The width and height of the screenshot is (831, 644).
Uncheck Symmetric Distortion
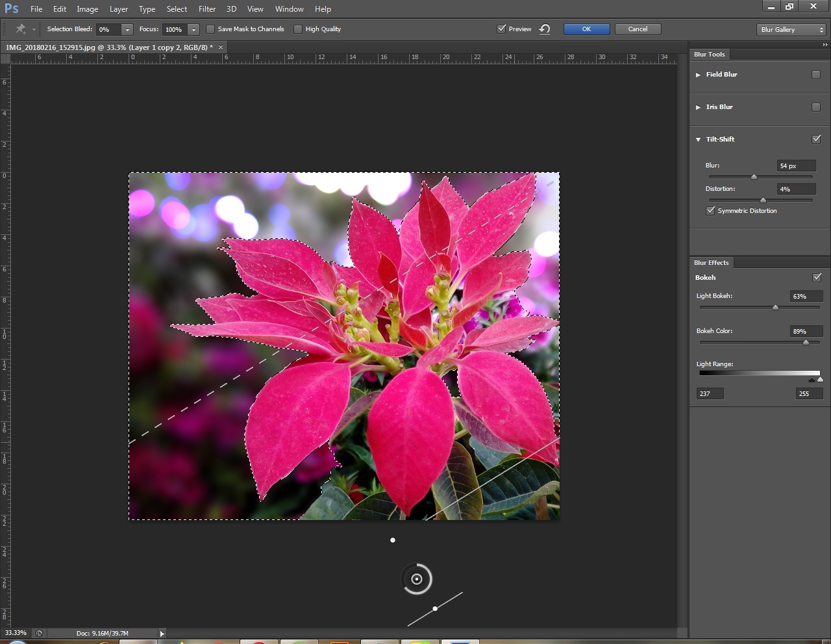point(710,211)
